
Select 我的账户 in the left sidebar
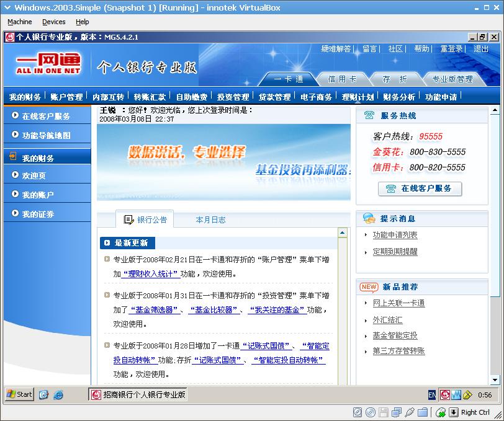(47, 194)
